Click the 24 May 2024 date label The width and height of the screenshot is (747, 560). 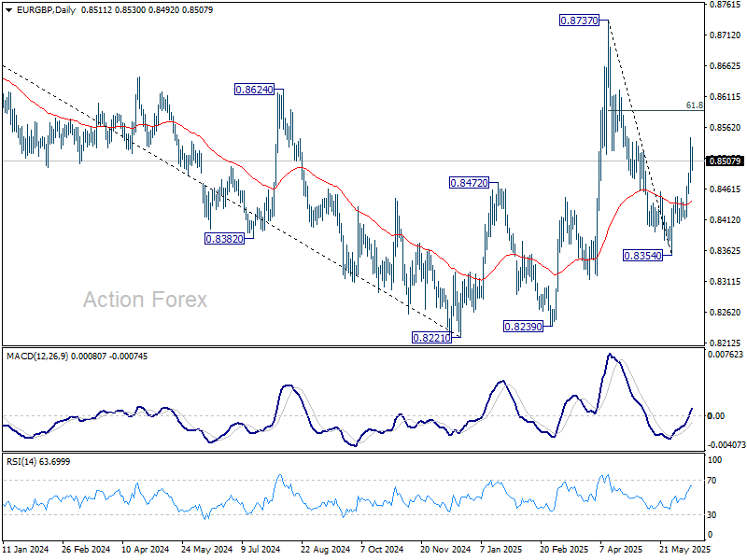(x=206, y=549)
